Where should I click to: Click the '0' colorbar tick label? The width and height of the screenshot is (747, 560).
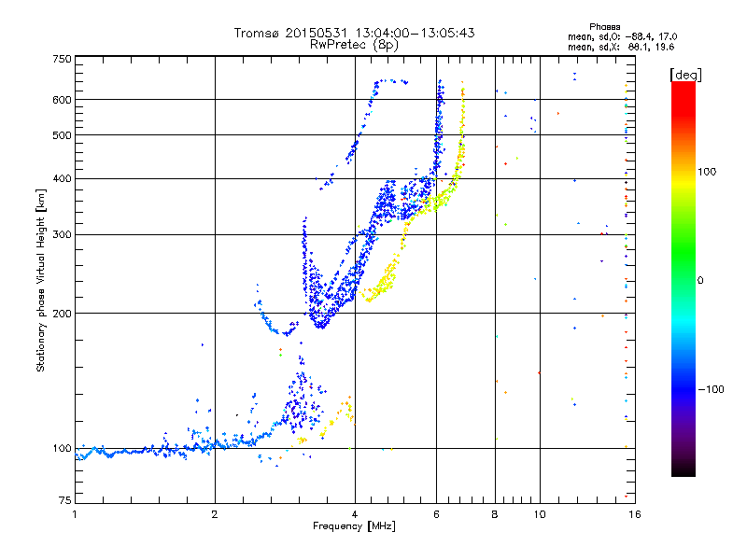click(x=700, y=281)
